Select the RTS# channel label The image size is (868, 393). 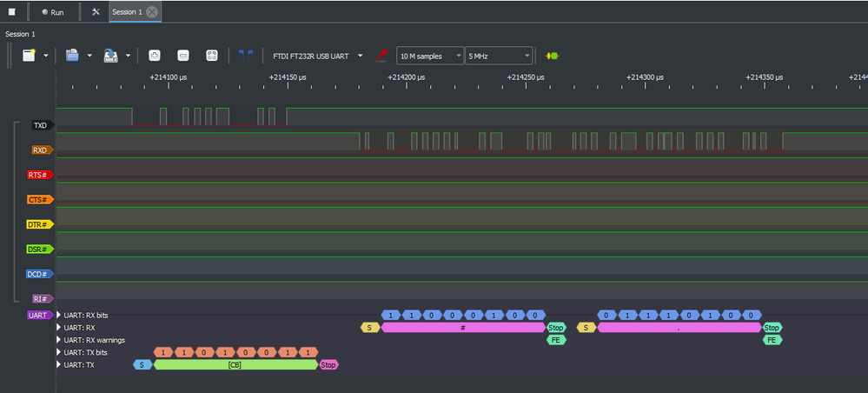[x=41, y=175]
